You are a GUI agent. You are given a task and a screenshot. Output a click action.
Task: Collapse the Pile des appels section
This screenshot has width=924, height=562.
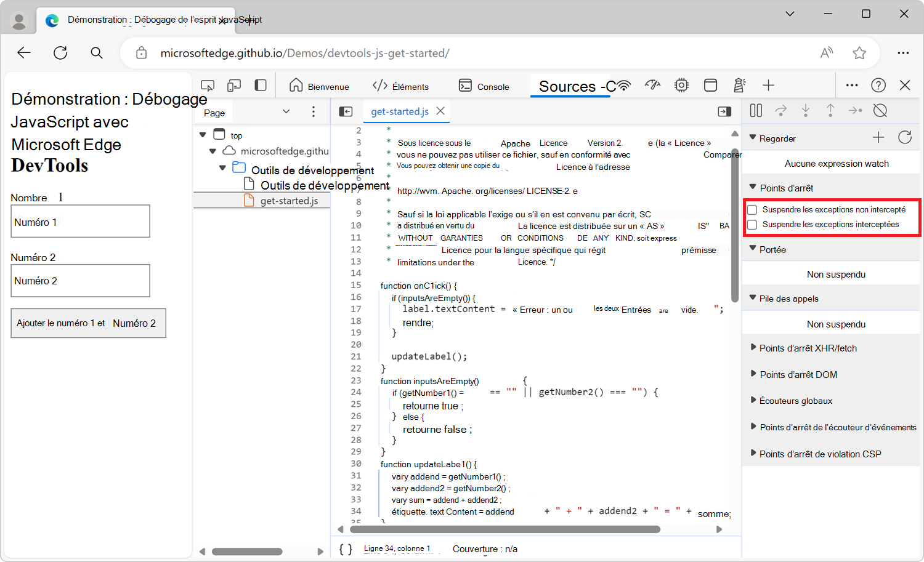(753, 297)
